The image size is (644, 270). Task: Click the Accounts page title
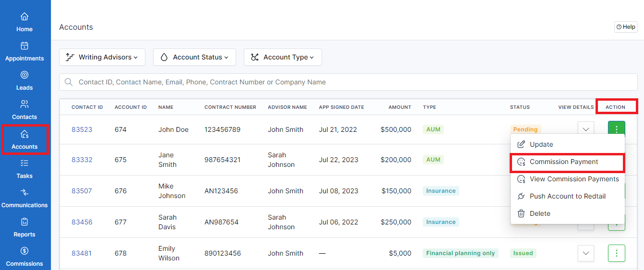(x=76, y=27)
